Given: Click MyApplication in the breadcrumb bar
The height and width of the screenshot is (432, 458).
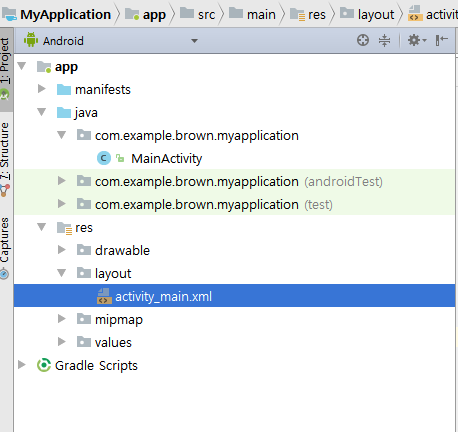Looking at the screenshot, I should 56,15.
